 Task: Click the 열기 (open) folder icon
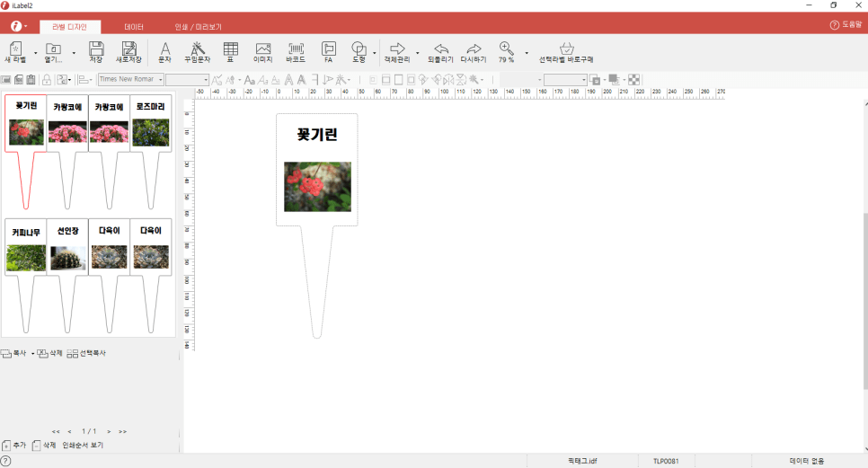click(x=53, y=49)
